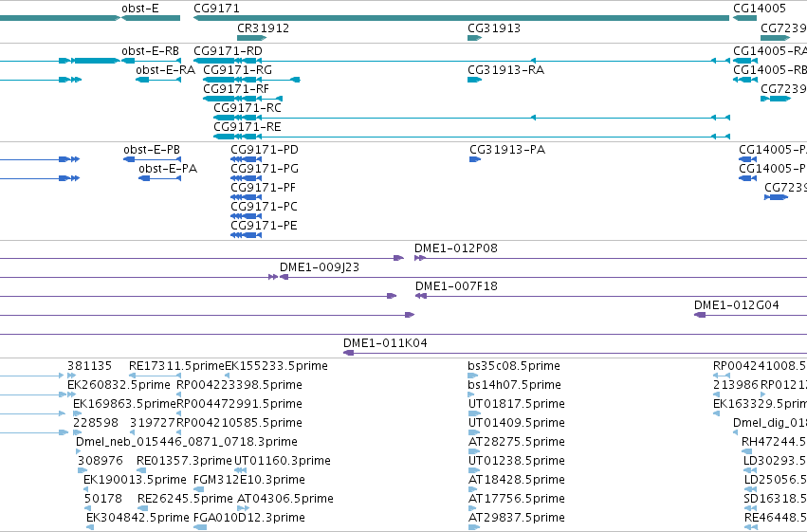Click the bs14h07.5prime EST label
The width and height of the screenshot is (807, 532).
coord(514,385)
